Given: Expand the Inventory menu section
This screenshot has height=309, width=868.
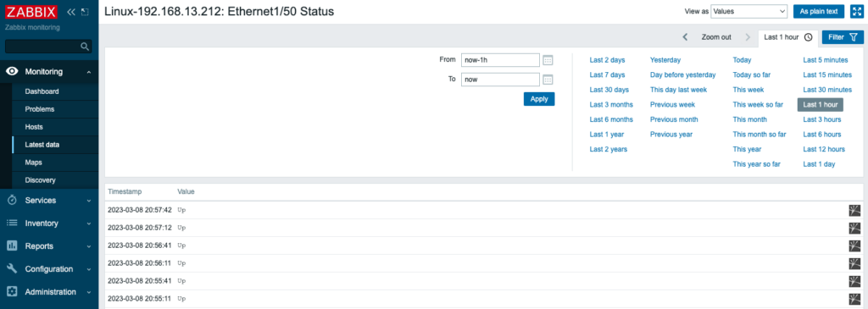Looking at the screenshot, I should coord(88,223).
